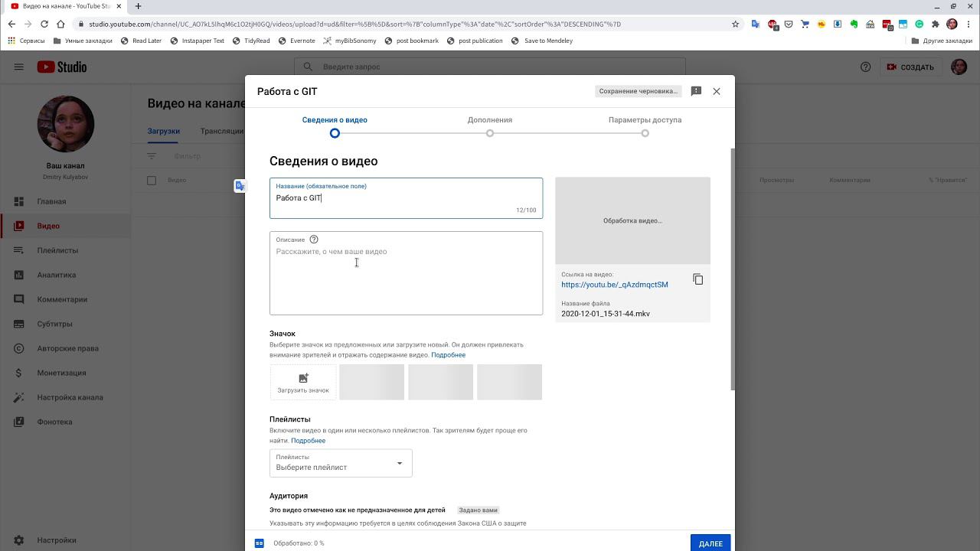
Task: Click the Загрузить значок upload thumbnail button
Action: pyautogui.click(x=303, y=382)
